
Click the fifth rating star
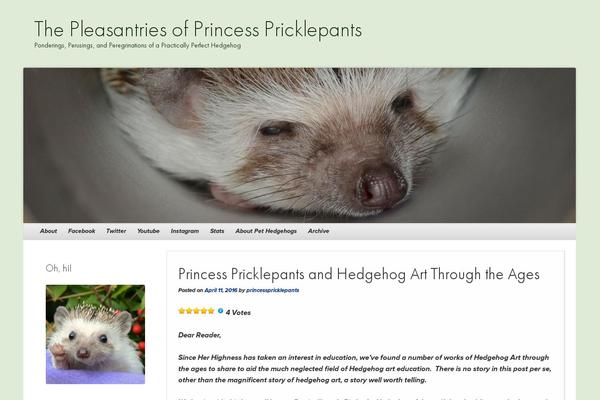click(x=211, y=311)
